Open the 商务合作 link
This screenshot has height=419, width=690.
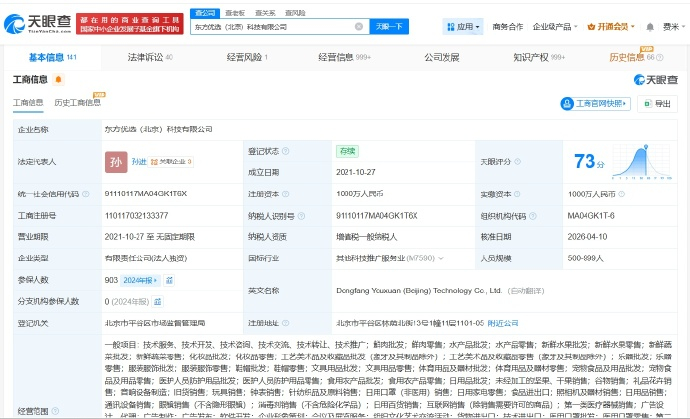pos(508,27)
